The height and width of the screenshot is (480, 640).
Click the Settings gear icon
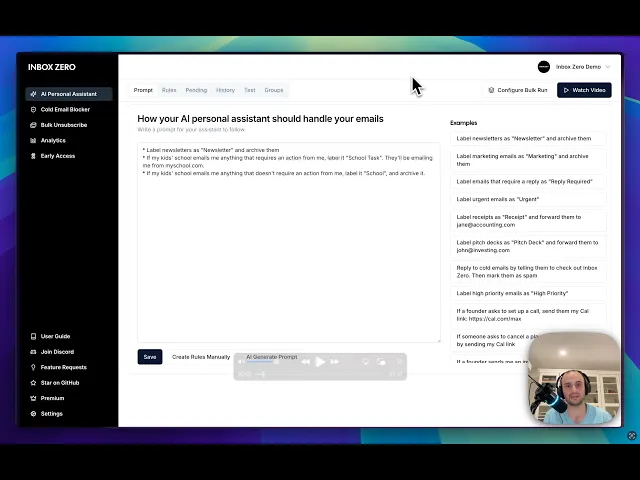[33, 414]
